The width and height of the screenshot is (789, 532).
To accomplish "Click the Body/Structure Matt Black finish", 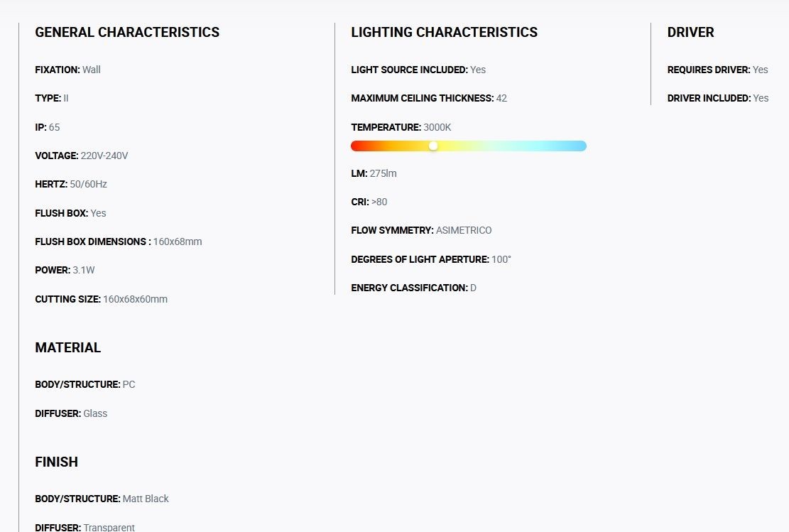I will 102,499.
